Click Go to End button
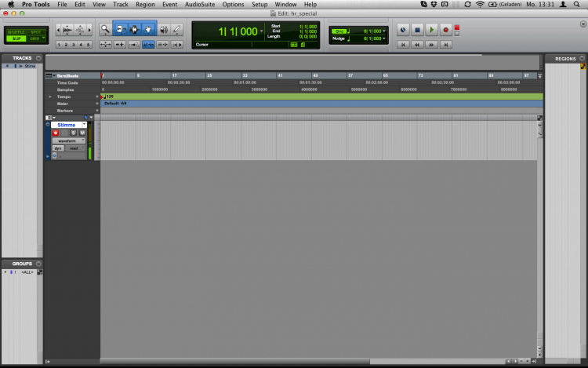588x368 pixels. 446,45
